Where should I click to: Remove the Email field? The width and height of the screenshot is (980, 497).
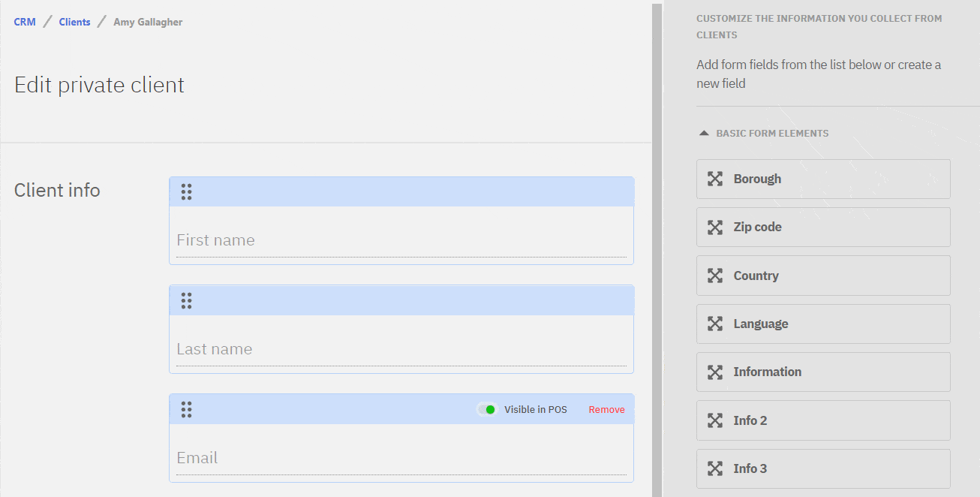point(606,410)
